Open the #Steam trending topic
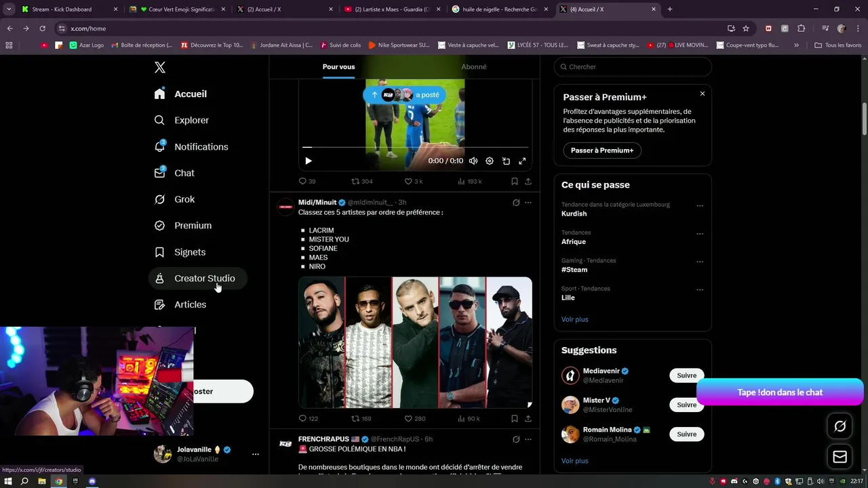The width and height of the screenshot is (868, 488). [x=574, y=270]
